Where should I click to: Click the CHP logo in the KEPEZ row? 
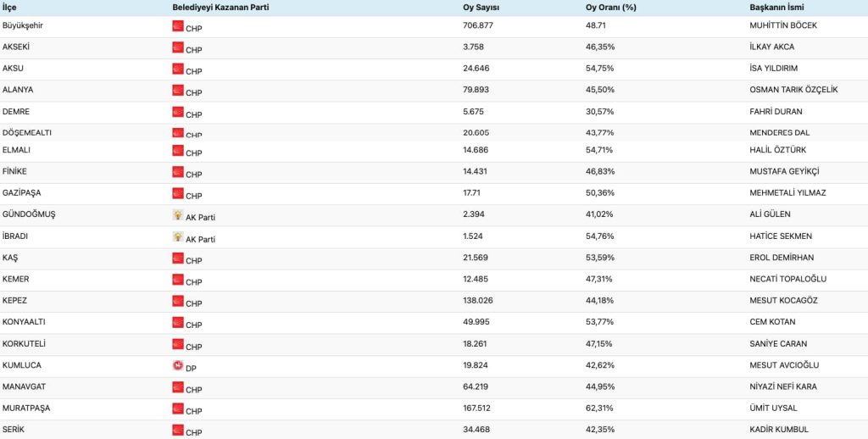178,302
